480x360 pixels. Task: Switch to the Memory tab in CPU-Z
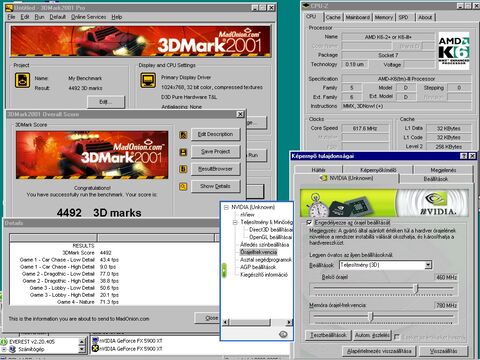pos(384,17)
